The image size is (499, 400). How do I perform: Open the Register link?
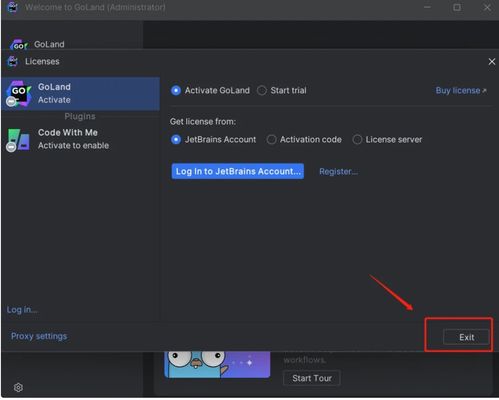[x=338, y=171]
